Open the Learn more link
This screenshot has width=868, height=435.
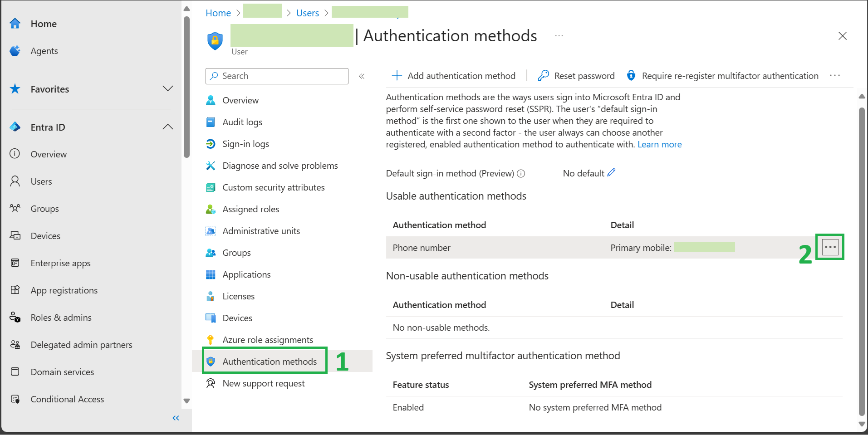coord(659,144)
